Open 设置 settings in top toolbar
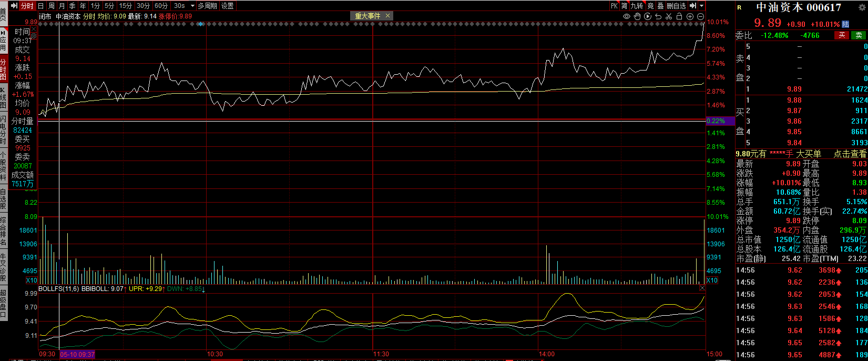 coord(228,6)
